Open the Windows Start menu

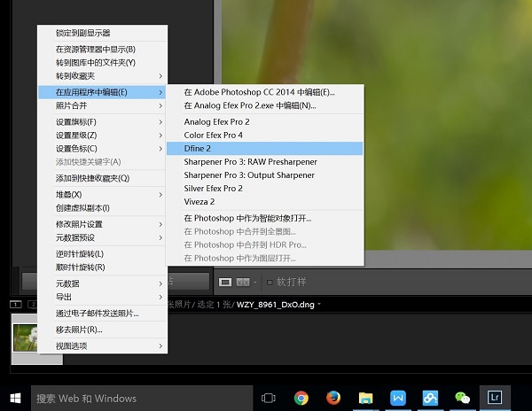point(15,399)
